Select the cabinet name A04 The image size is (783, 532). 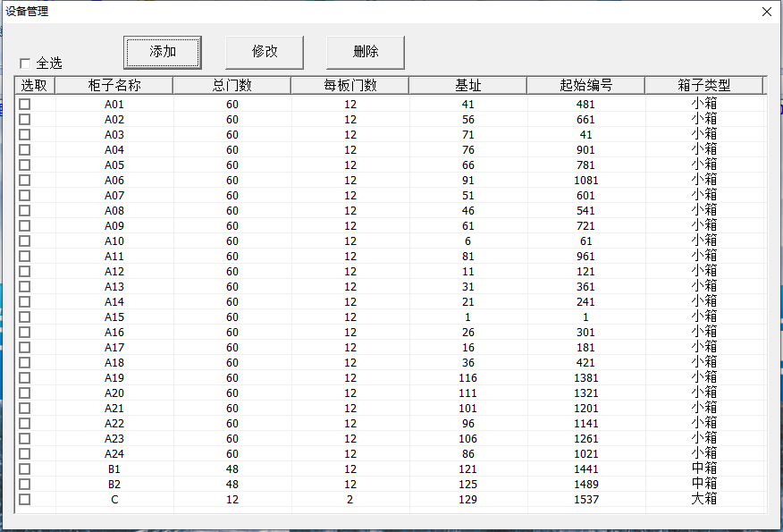(114, 150)
